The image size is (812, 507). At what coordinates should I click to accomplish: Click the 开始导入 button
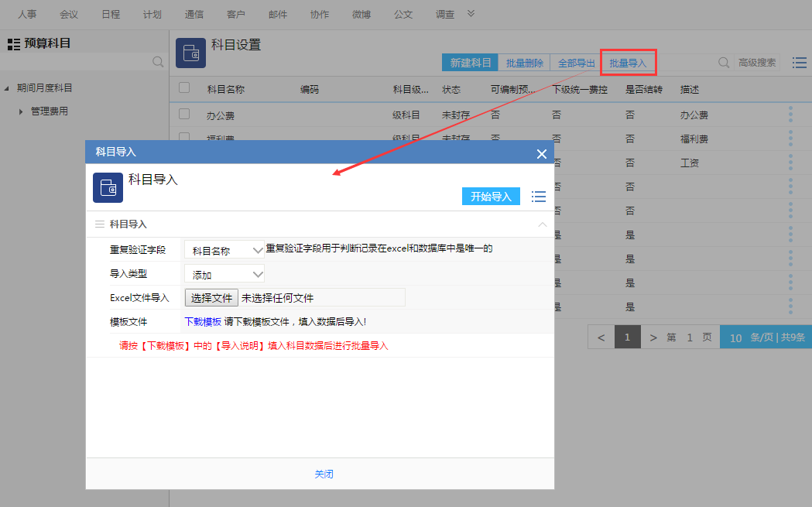491,197
